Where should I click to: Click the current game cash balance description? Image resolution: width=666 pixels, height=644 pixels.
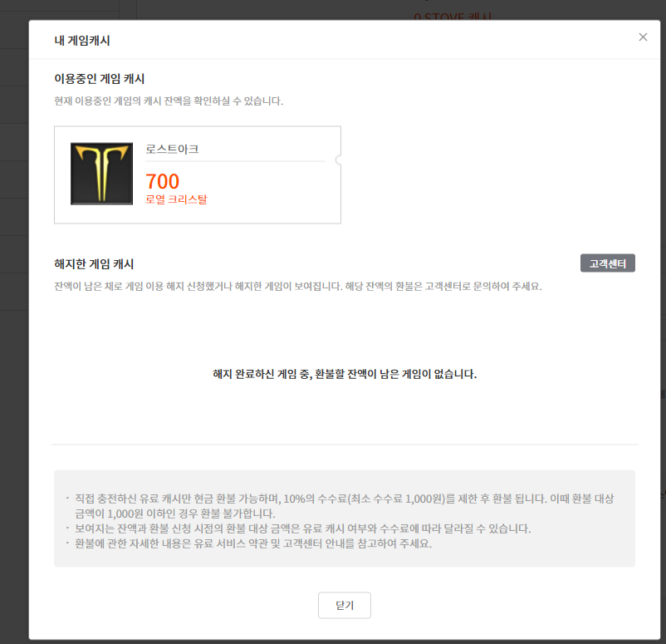point(169,101)
